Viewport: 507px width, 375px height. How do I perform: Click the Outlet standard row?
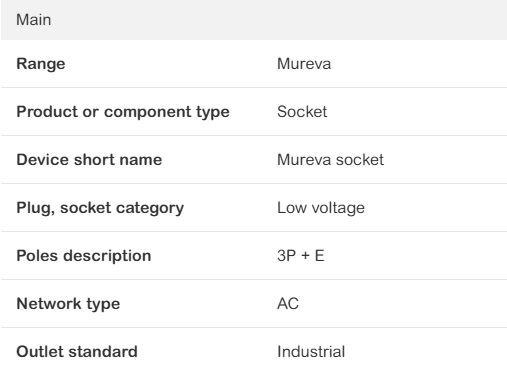(254, 352)
